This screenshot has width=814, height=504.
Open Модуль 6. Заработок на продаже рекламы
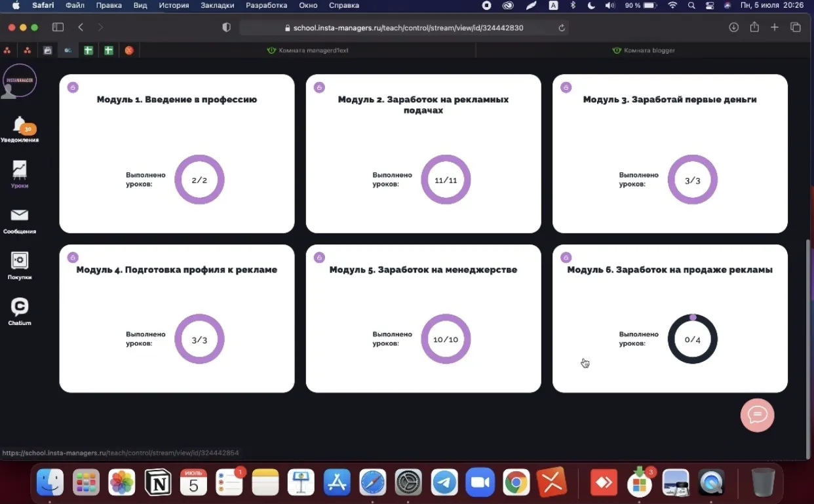pyautogui.click(x=669, y=270)
